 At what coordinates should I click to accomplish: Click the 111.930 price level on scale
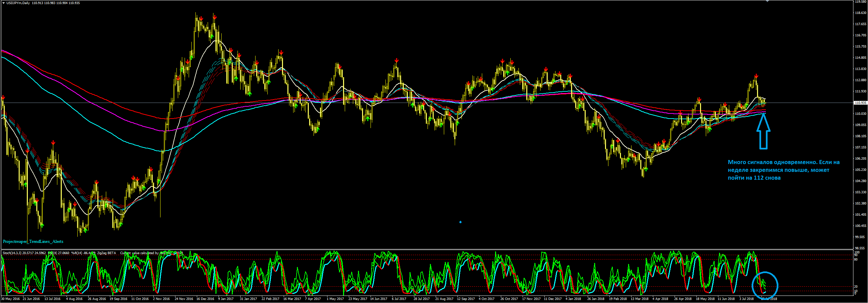tap(861, 91)
